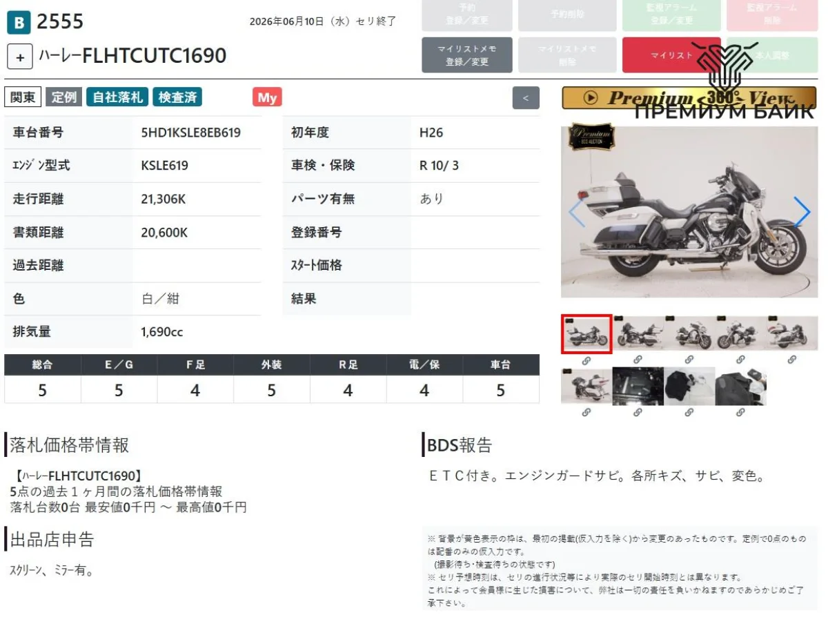
Task: Select document mileage 20,600K
Action: 164,233
